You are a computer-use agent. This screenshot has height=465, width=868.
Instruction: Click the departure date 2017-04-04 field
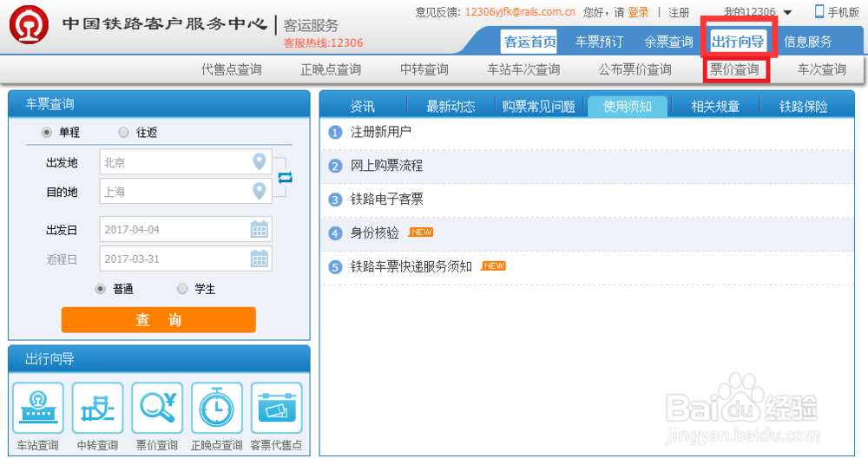pos(186,229)
